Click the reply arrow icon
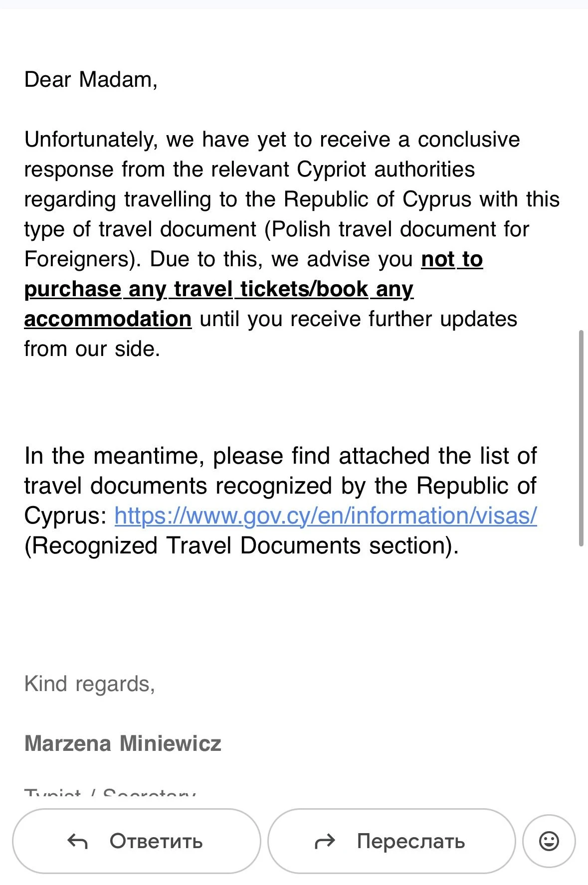 point(77,842)
